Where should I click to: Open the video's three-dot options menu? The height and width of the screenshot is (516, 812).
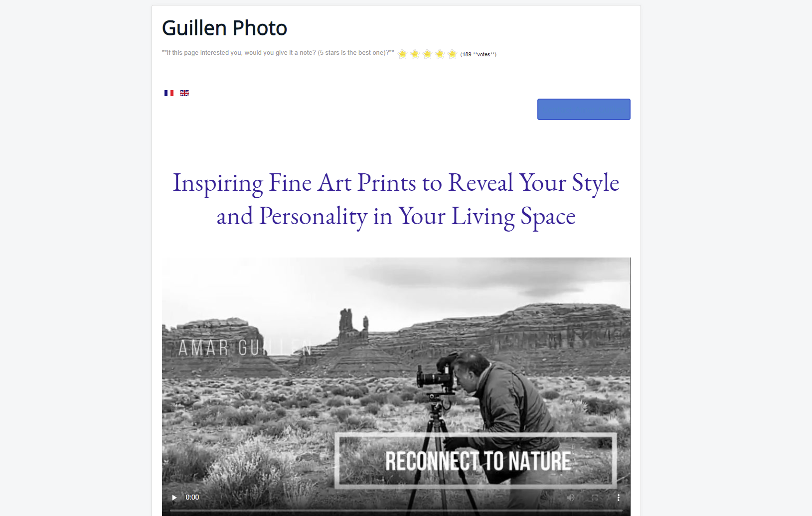point(619,498)
